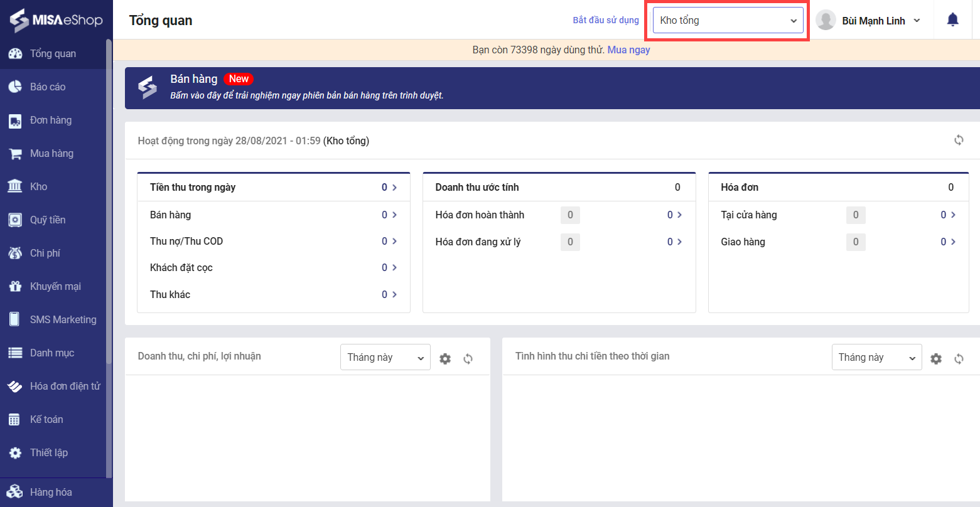Screen dimensions: 980x507
Task: Click the Đơn hàng truck icon
Action: (x=15, y=120)
